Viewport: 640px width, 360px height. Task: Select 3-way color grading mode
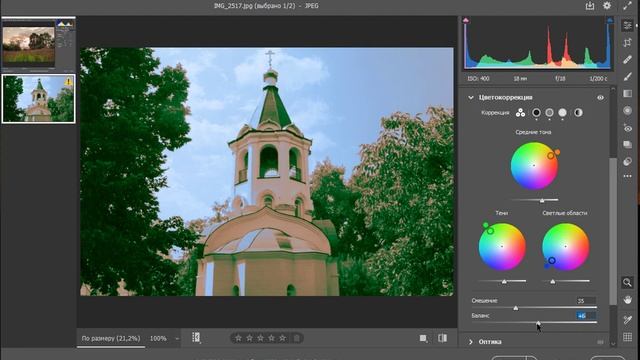click(520, 113)
